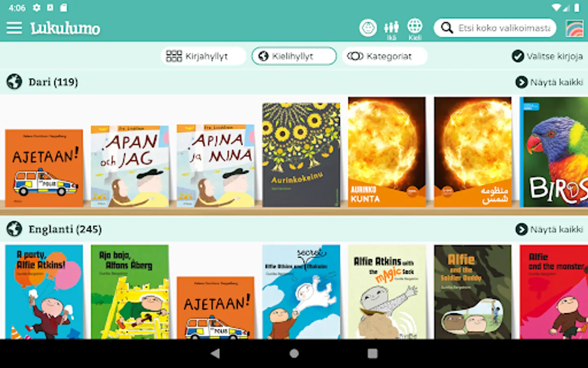
Task: Open the Ajetaan! book on the Dari shelf
Action: [44, 168]
